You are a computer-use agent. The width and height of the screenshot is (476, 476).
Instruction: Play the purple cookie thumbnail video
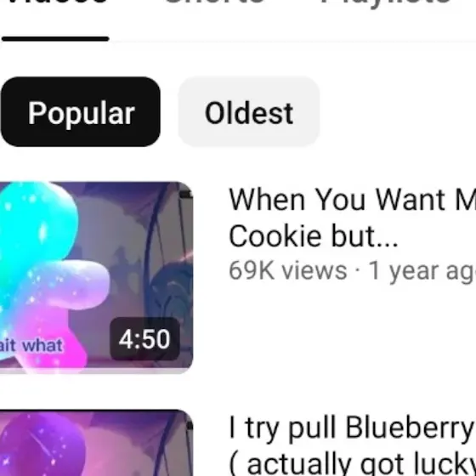96,443
